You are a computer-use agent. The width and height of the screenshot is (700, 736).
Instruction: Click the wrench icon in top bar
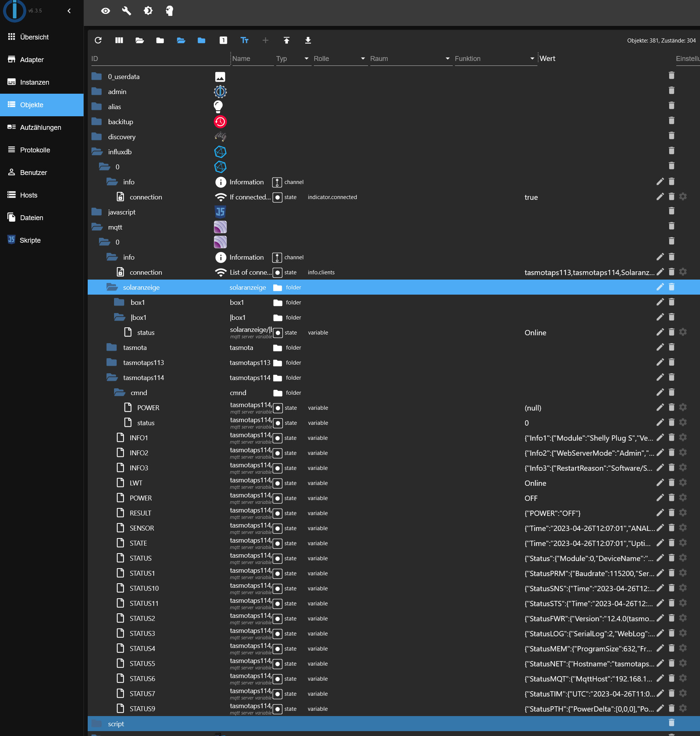click(x=126, y=11)
